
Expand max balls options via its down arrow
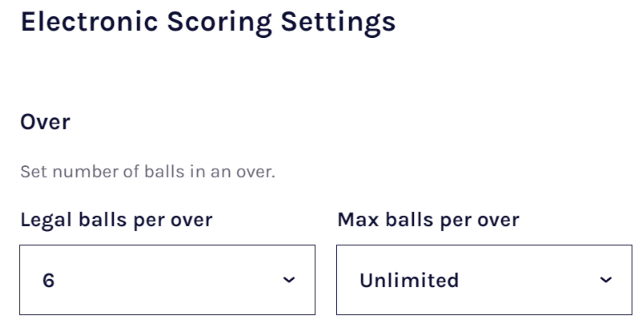(x=606, y=280)
